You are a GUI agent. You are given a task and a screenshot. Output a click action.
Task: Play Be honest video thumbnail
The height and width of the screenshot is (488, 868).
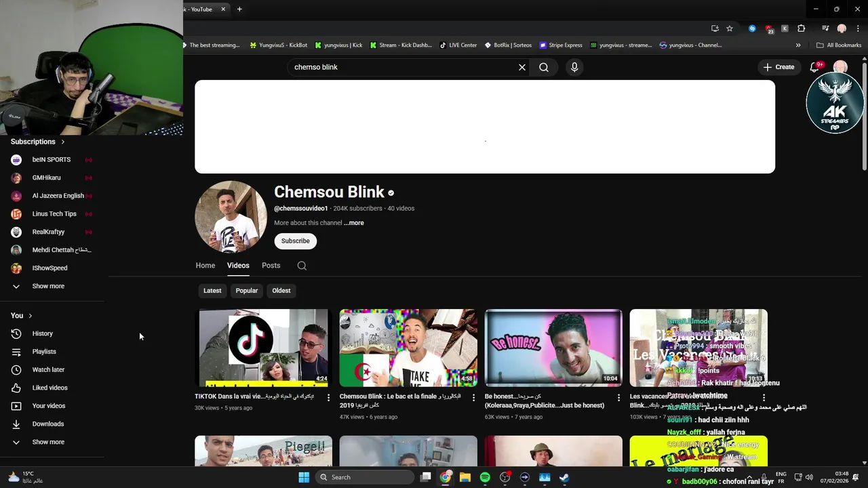553,348
